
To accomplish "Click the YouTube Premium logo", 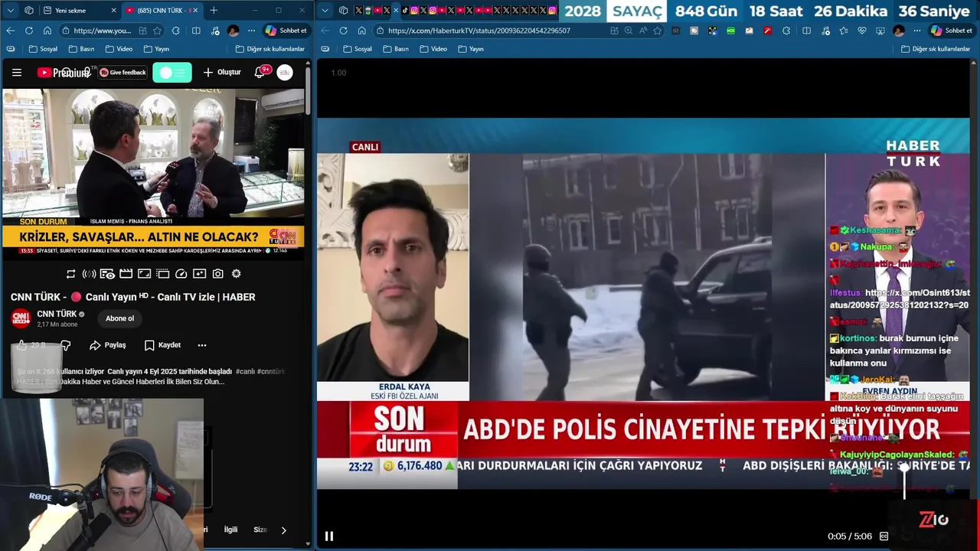I will click(64, 73).
